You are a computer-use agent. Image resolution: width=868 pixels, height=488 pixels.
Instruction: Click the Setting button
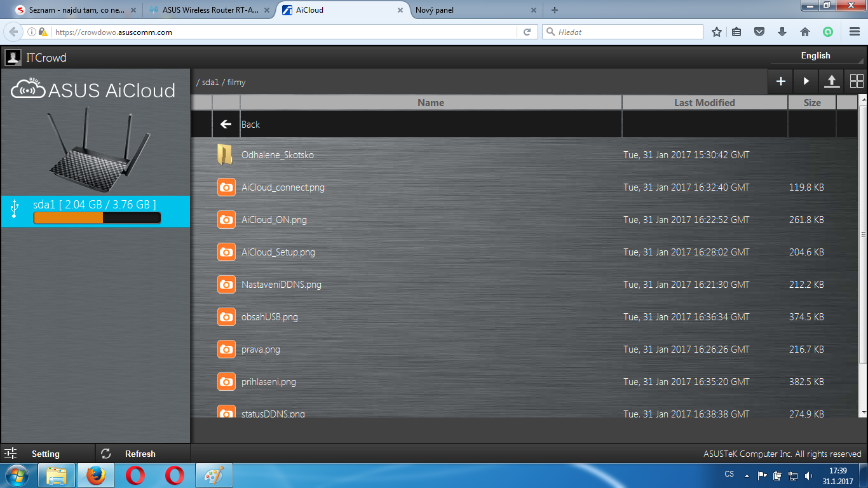46,454
